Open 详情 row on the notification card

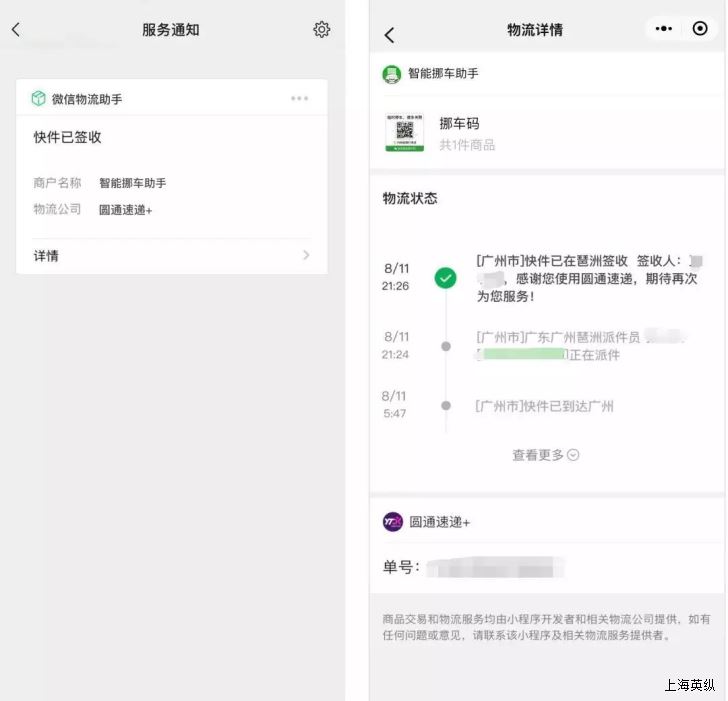[172, 255]
